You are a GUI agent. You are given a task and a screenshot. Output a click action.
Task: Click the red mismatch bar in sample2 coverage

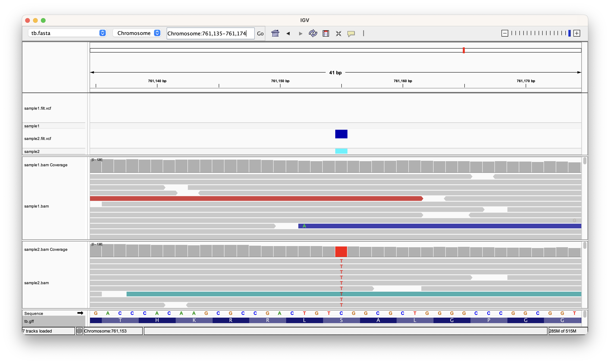click(x=341, y=252)
